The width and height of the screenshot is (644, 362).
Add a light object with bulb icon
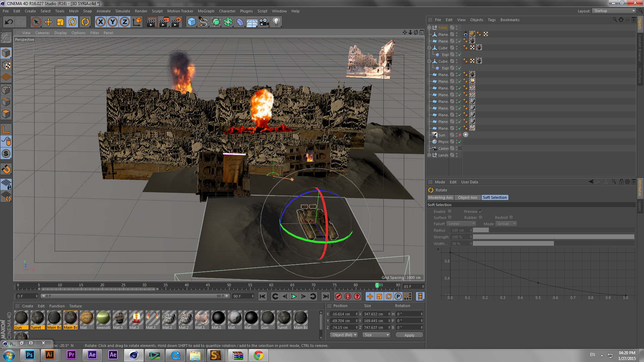276,22
